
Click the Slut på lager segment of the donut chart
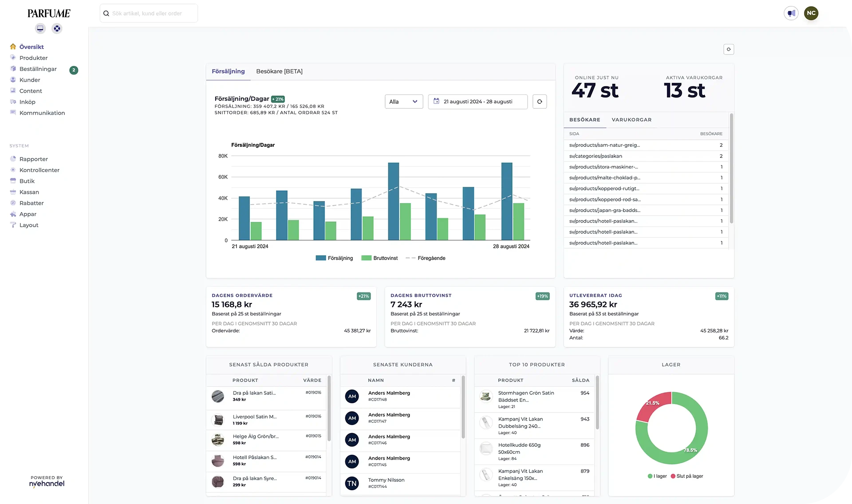pyautogui.click(x=654, y=405)
